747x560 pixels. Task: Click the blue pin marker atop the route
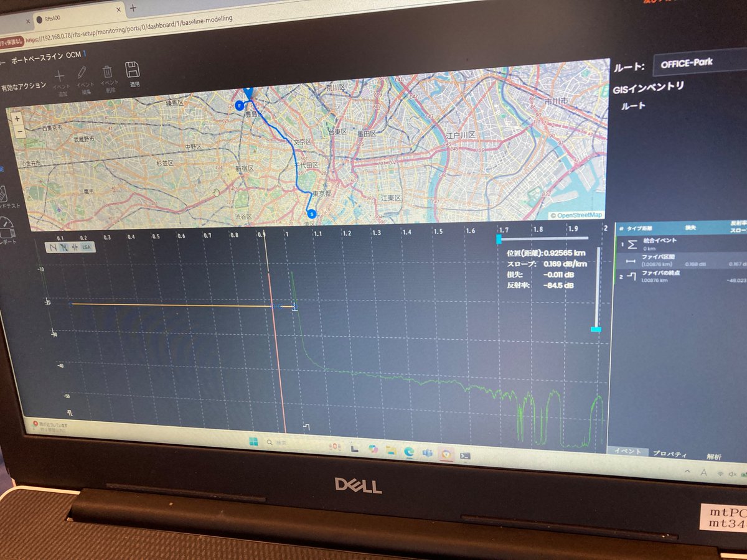(x=249, y=92)
